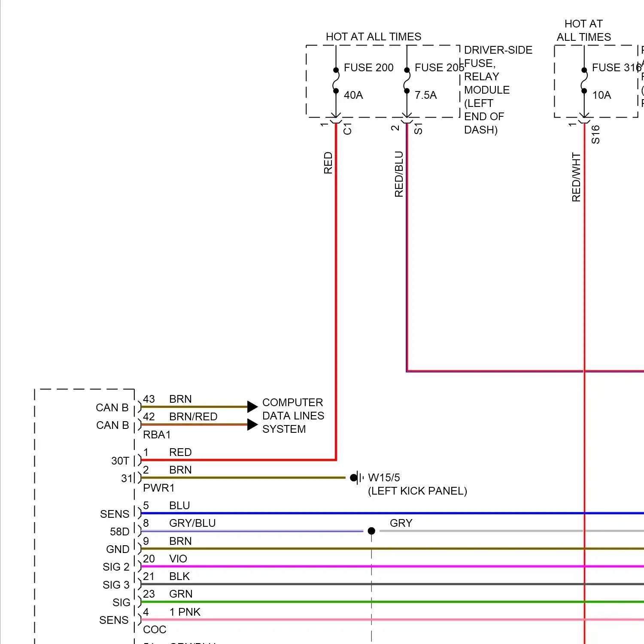
Task: Click the FUSE 205 label
Action: tap(439, 67)
